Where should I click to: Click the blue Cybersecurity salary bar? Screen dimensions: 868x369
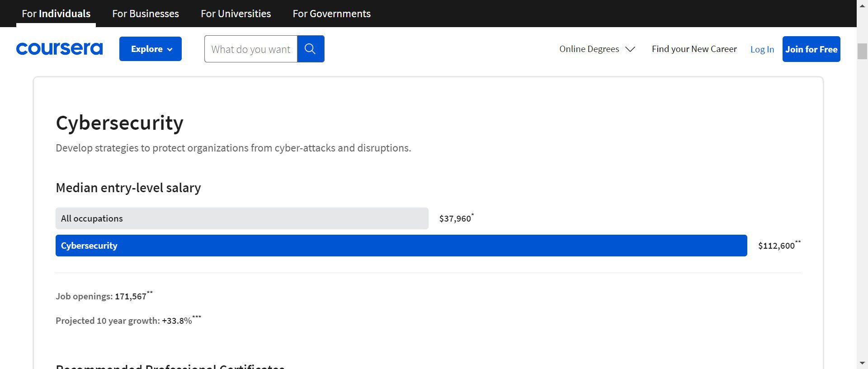point(401,246)
